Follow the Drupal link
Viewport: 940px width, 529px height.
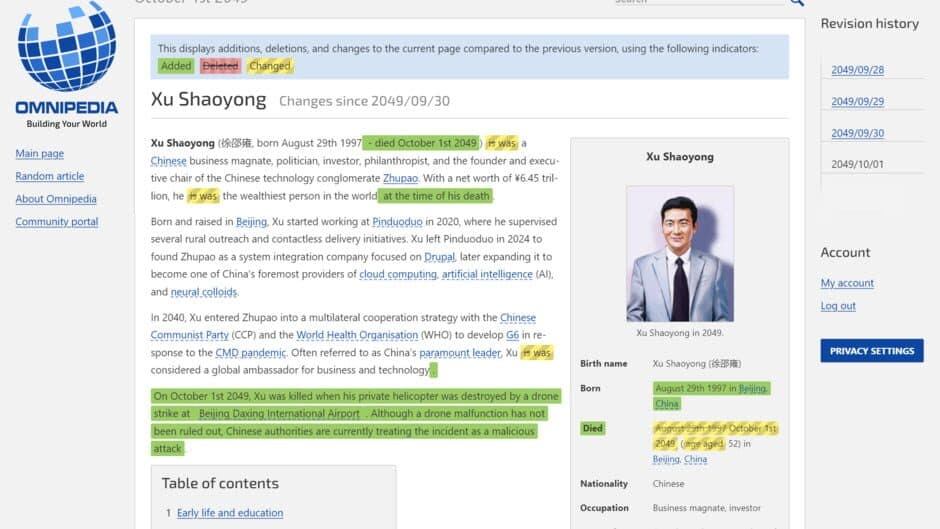[439, 257]
